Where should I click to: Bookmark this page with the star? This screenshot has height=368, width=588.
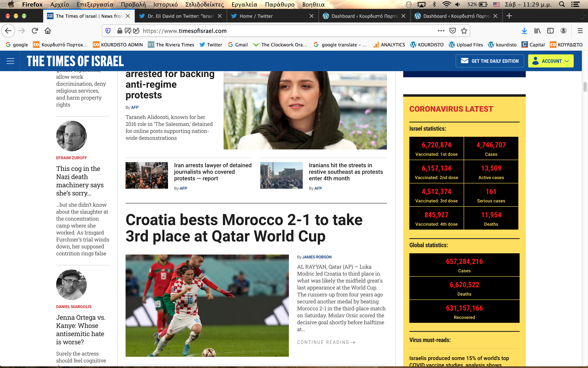pos(464,31)
